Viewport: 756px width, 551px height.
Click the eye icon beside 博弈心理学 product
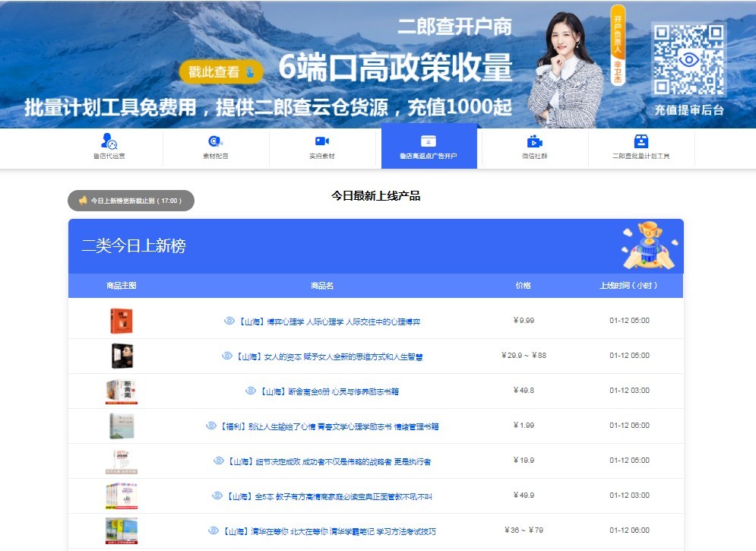(229, 321)
